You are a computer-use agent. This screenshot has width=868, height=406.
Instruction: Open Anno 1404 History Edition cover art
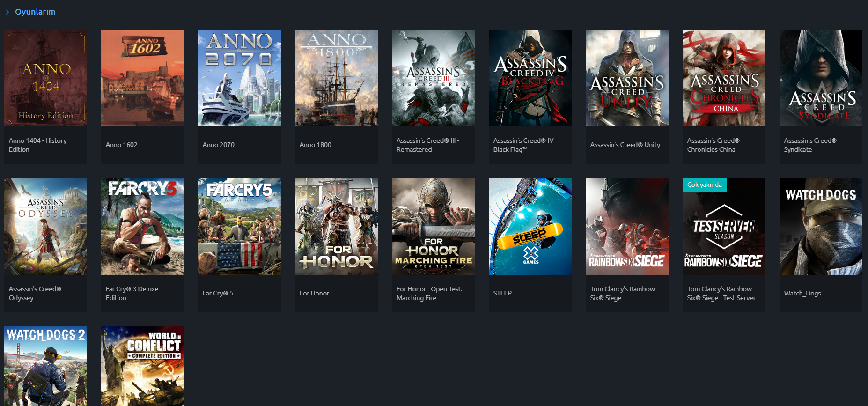coord(45,78)
